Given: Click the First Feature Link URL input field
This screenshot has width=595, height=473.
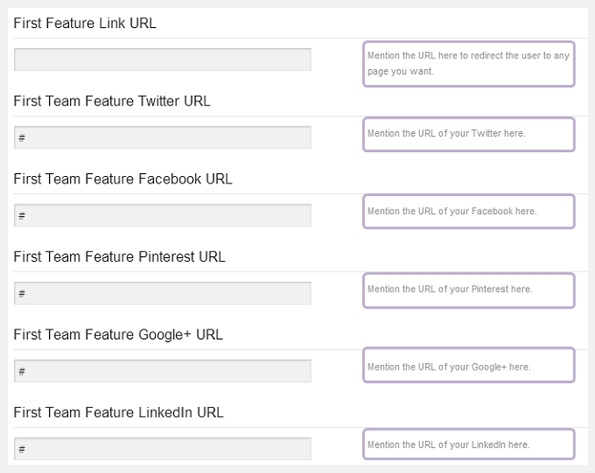Looking at the screenshot, I should (162, 60).
